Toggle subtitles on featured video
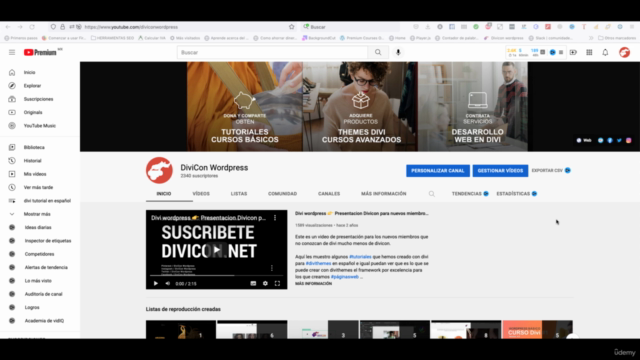 (253, 283)
